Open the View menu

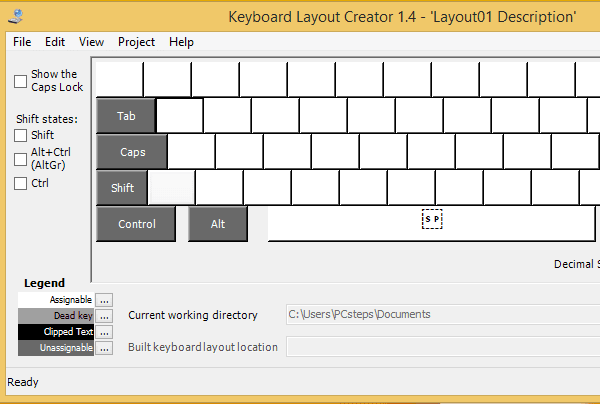[91, 42]
